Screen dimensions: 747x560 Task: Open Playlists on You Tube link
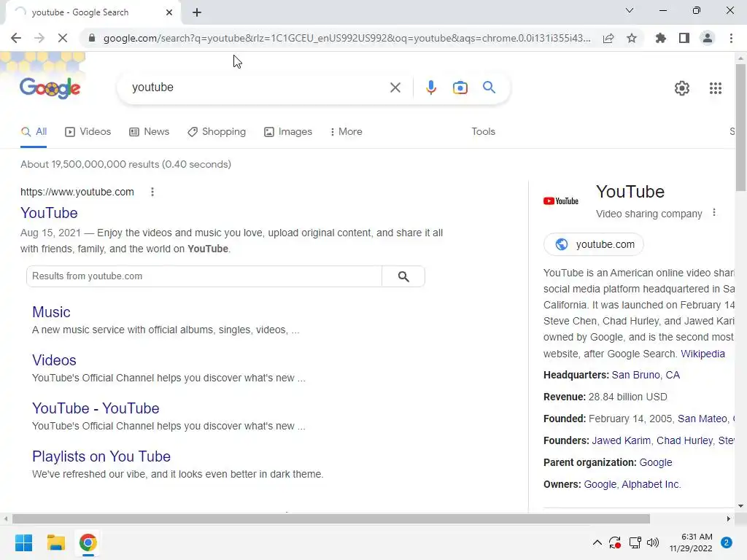point(101,456)
